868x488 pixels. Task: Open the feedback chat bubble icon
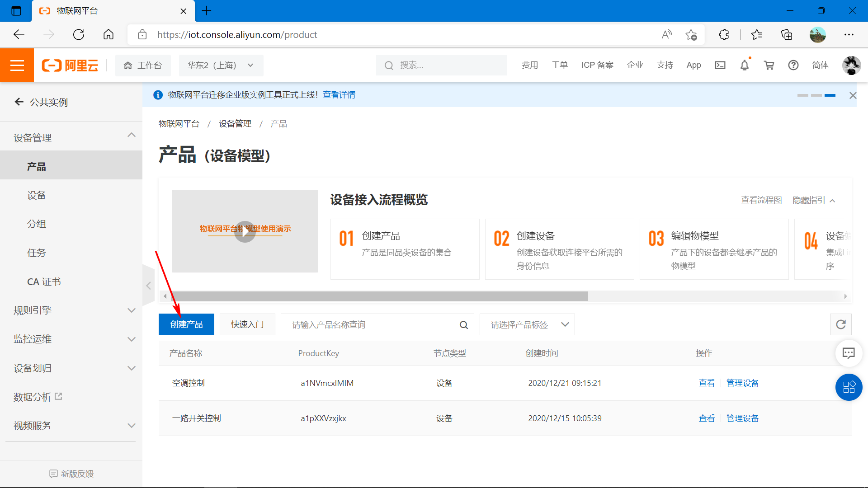849,353
